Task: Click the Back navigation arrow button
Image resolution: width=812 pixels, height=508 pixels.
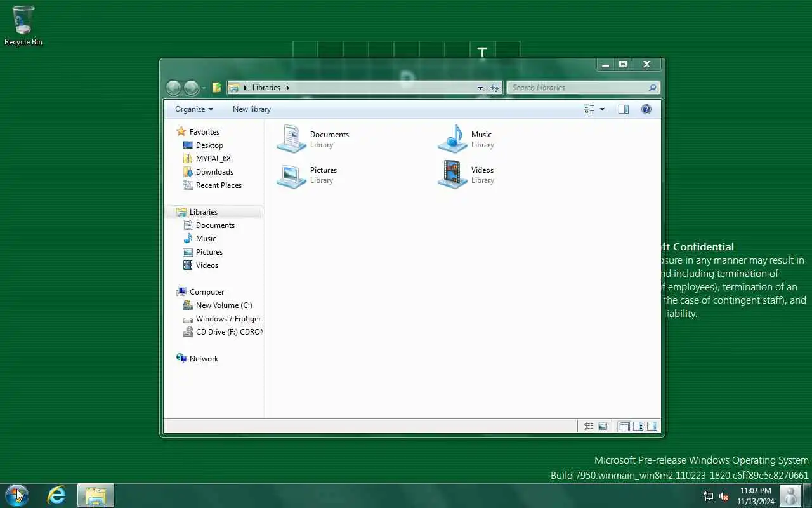Action: (x=173, y=88)
